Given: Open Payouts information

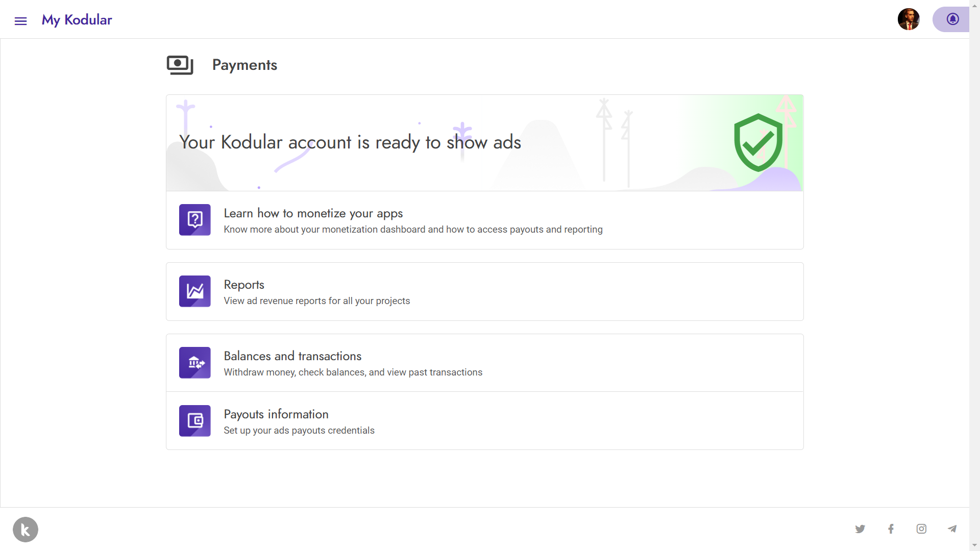Looking at the screenshot, I should (x=485, y=421).
